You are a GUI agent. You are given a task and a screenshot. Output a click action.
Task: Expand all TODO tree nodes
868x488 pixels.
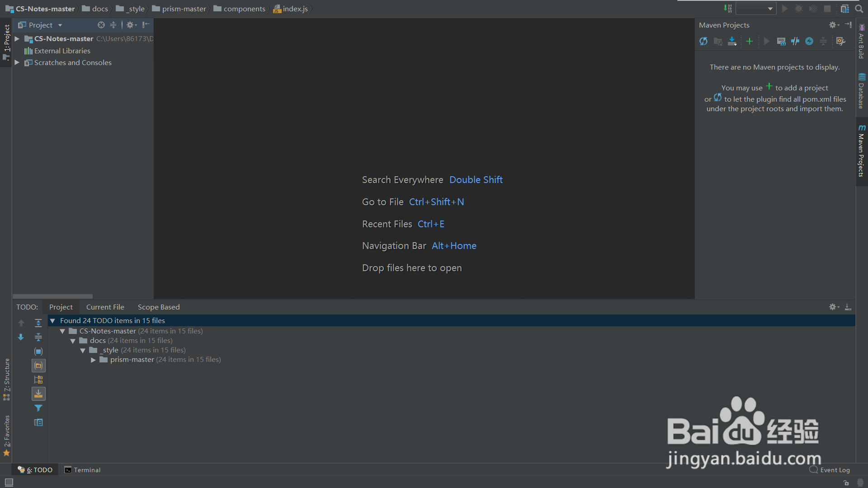38,323
